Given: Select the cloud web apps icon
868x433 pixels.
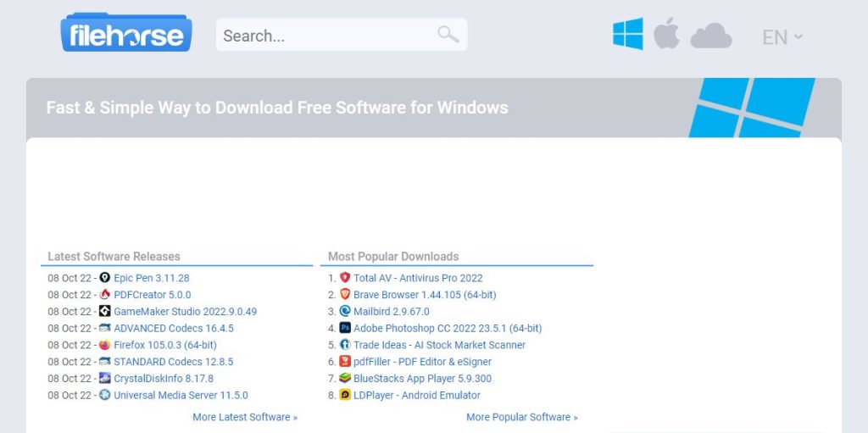Looking at the screenshot, I should pyautogui.click(x=711, y=36).
